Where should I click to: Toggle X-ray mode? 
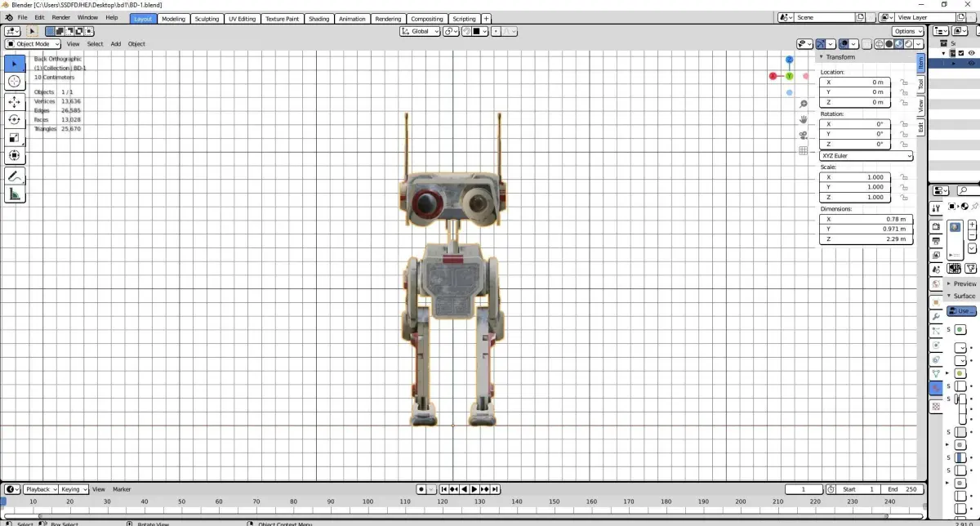866,44
